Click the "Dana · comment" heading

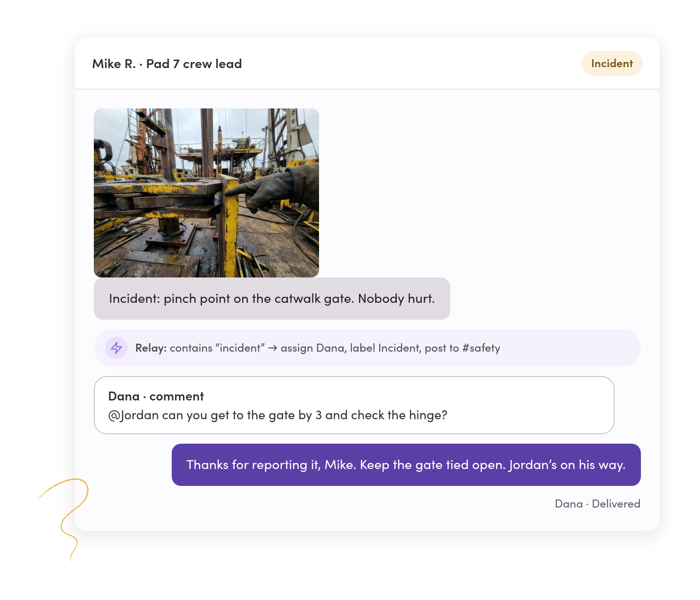[x=156, y=396]
